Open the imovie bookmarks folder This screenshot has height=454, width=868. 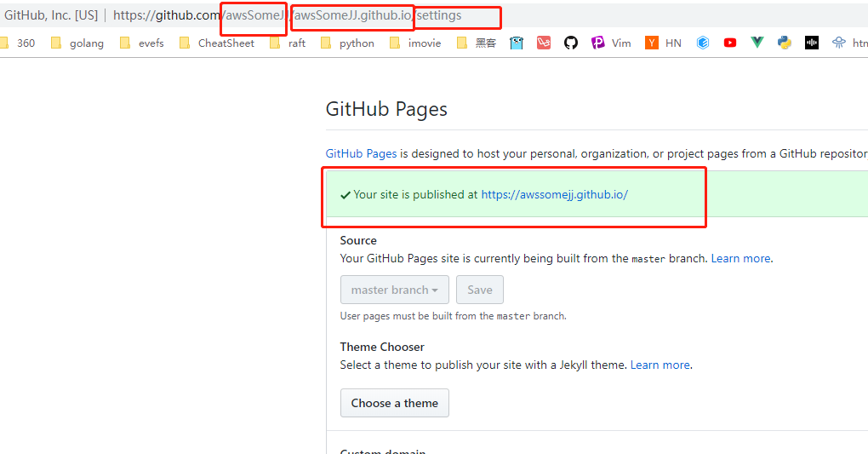(415, 43)
